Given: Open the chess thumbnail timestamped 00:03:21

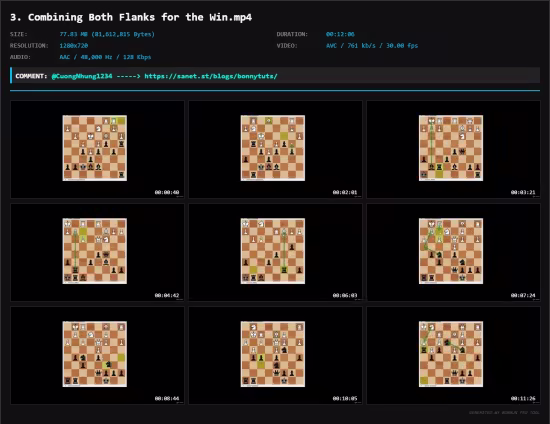Looking at the screenshot, I should (454, 149).
